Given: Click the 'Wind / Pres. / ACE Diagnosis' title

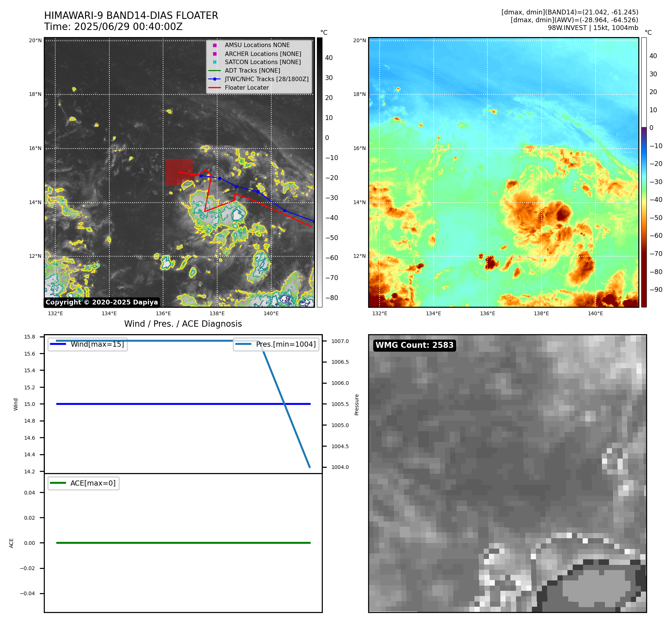Looking at the screenshot, I should 183,324.
